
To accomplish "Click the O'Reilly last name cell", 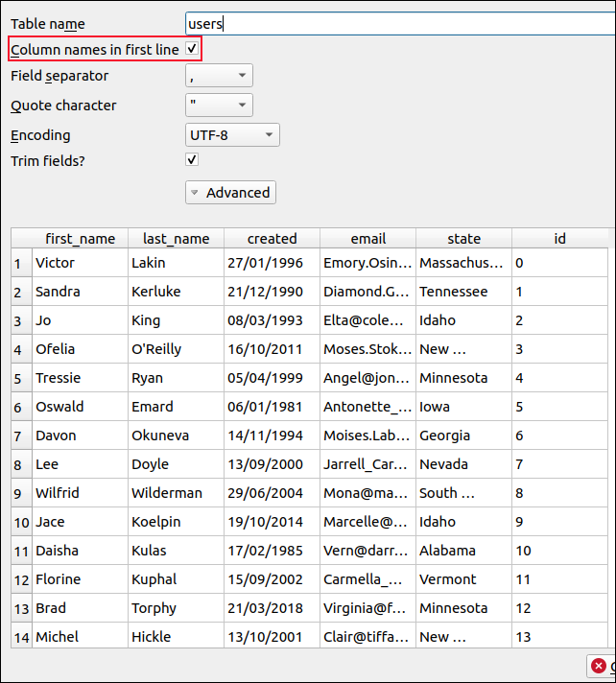I will (x=176, y=349).
